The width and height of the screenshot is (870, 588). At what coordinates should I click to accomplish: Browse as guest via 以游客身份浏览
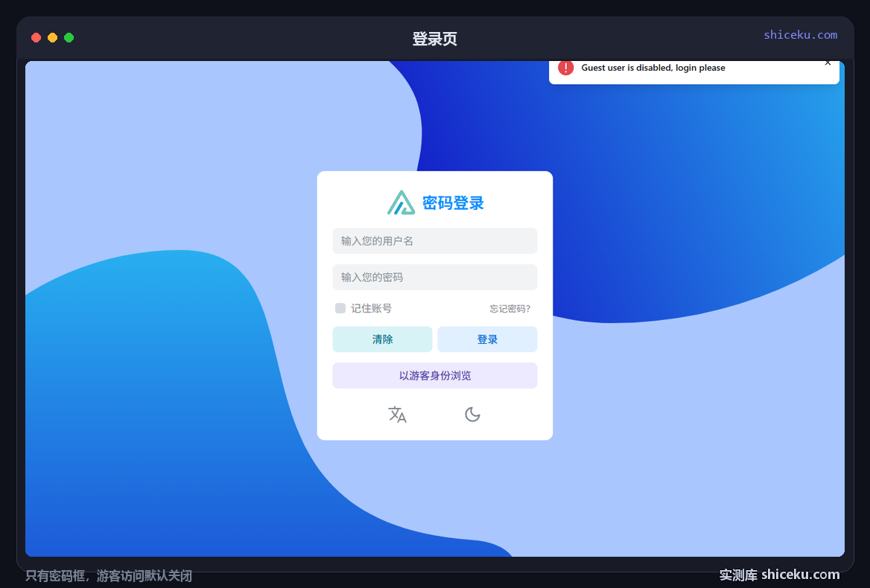pyautogui.click(x=434, y=376)
